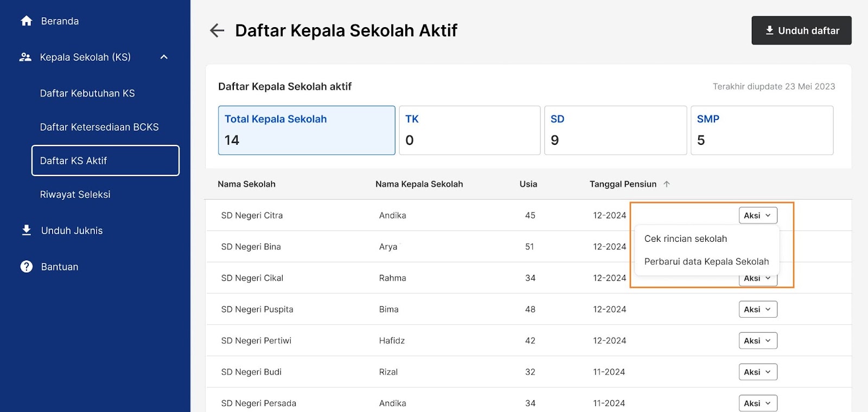The width and height of the screenshot is (868, 412).
Task: Click age value 48 for Bima
Action: pos(530,310)
